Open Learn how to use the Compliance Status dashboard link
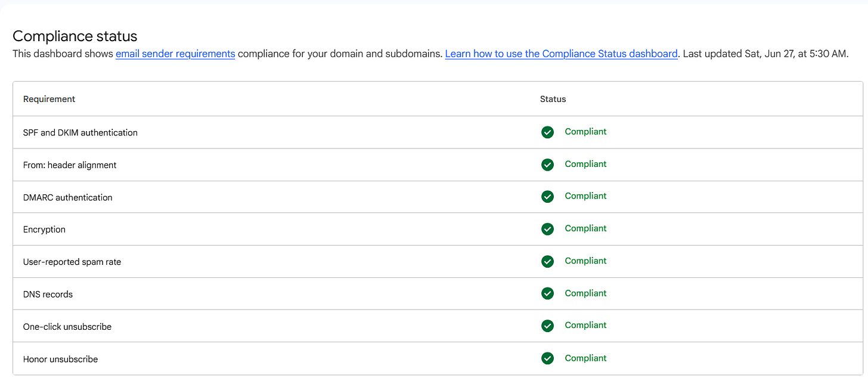This screenshot has height=384, width=868. tap(561, 54)
